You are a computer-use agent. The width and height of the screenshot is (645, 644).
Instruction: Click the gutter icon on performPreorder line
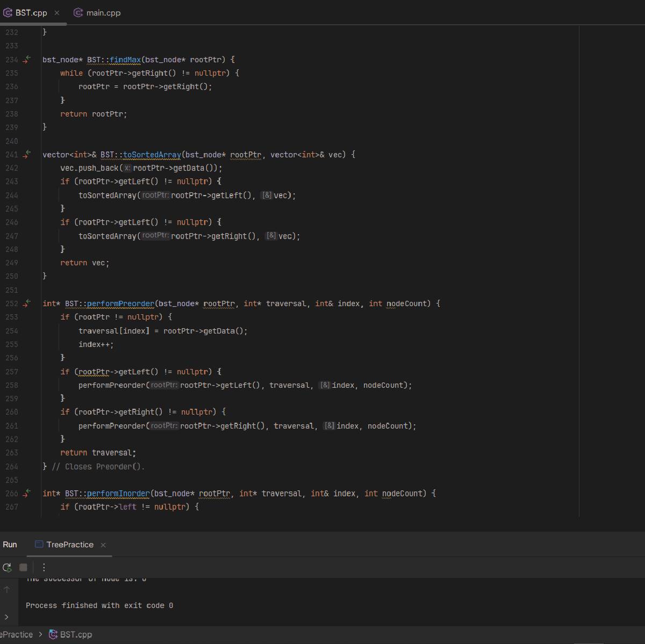pos(27,303)
